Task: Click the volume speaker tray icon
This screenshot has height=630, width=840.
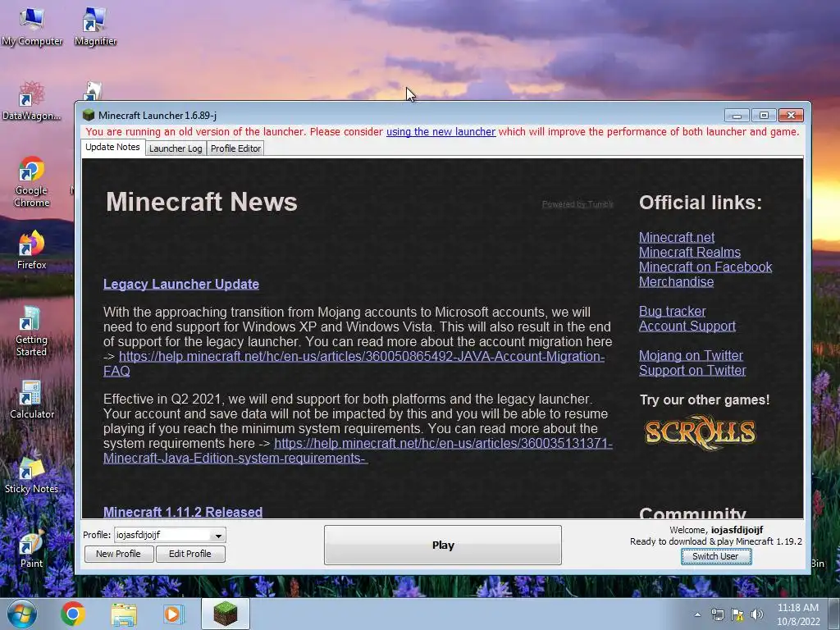Action: (x=757, y=614)
